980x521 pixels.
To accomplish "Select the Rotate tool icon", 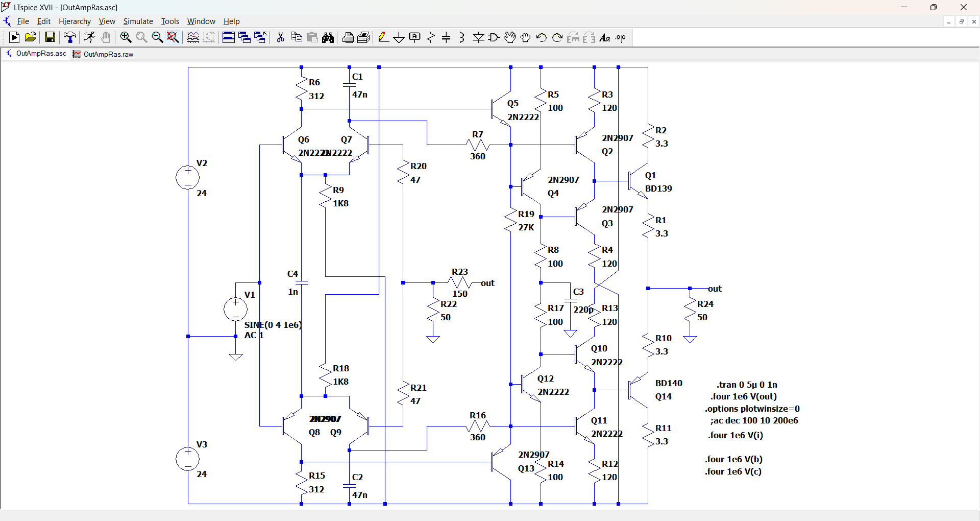I will tap(573, 37).
